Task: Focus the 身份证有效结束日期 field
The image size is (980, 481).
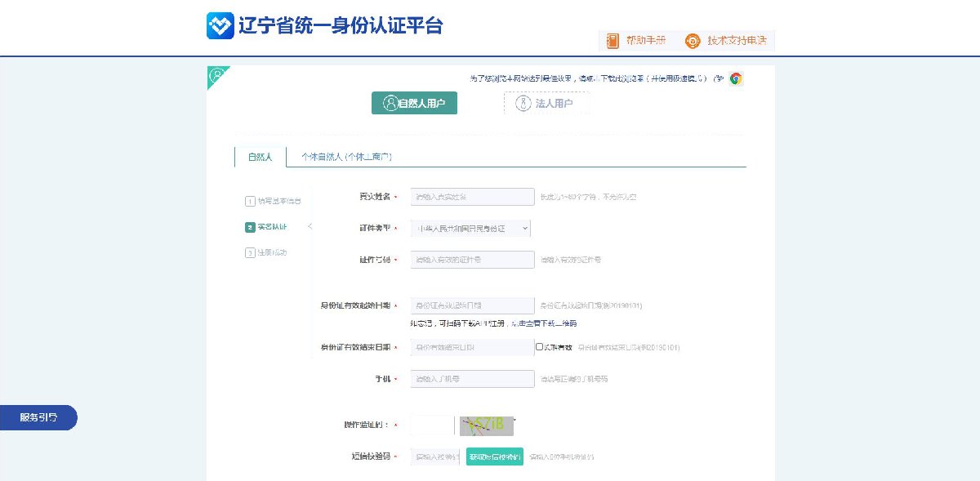Action: (472, 347)
